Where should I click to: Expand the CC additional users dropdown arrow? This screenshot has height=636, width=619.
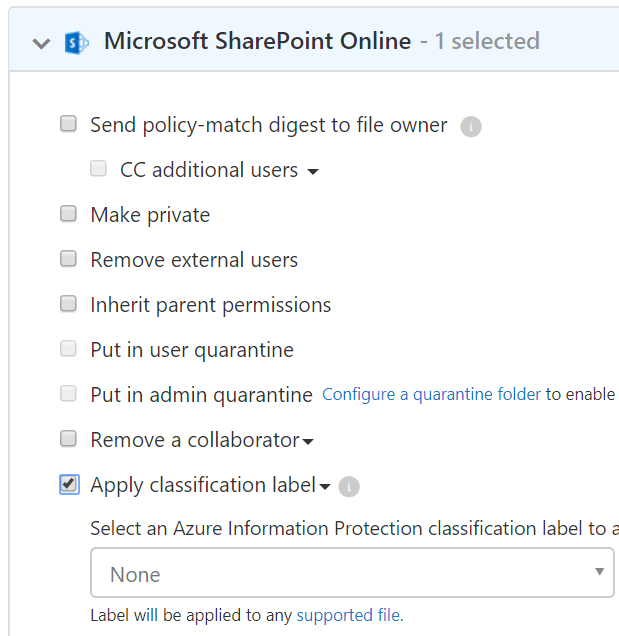coord(313,172)
